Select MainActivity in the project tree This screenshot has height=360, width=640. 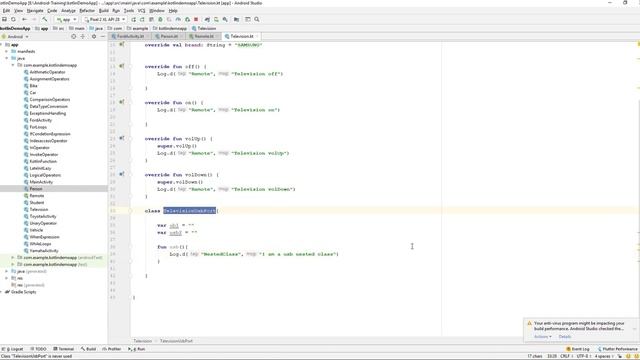(x=41, y=182)
